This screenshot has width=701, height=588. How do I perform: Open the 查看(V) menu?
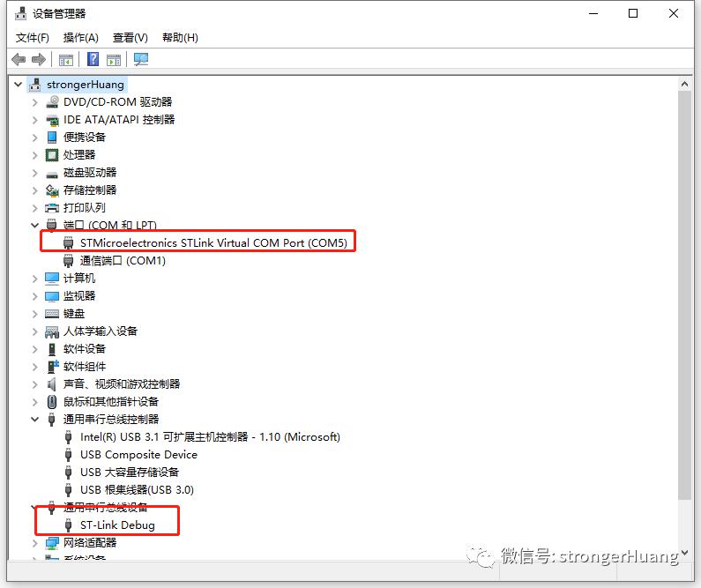pos(131,38)
